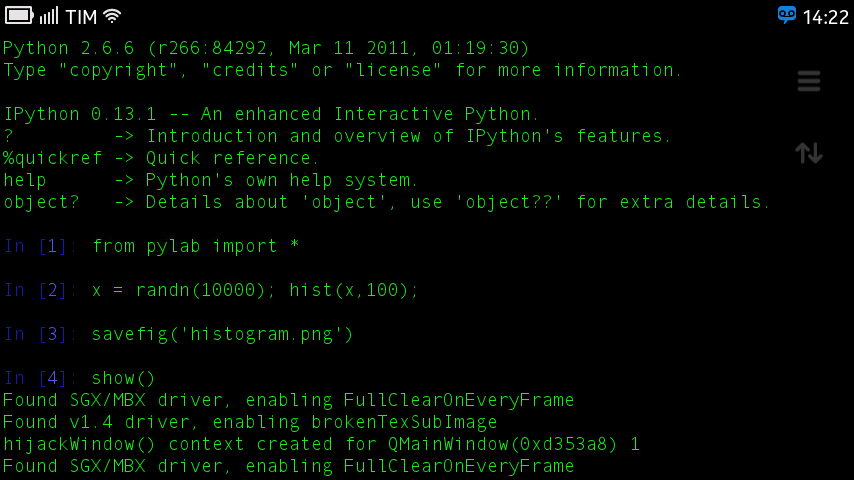Screen dimensions: 854x480
Task: Tap the up-down arrows icon
Action: (809, 153)
